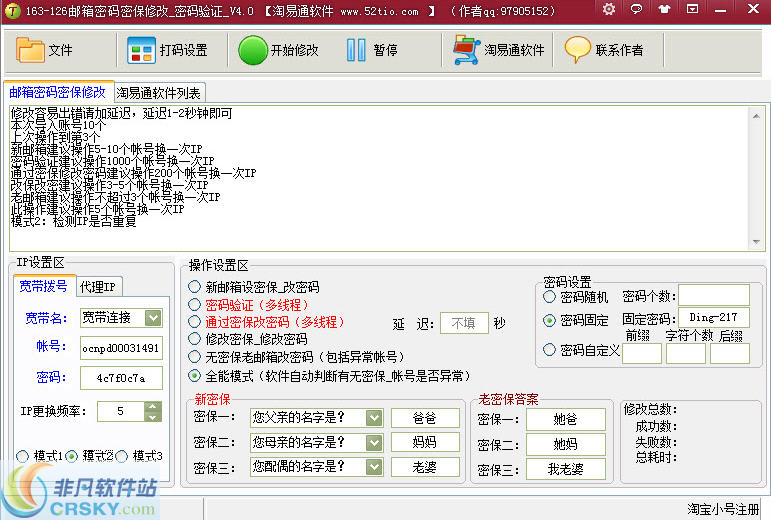Select 模式2 radio button
Image resolution: width=771 pixels, height=520 pixels.
click(72, 456)
